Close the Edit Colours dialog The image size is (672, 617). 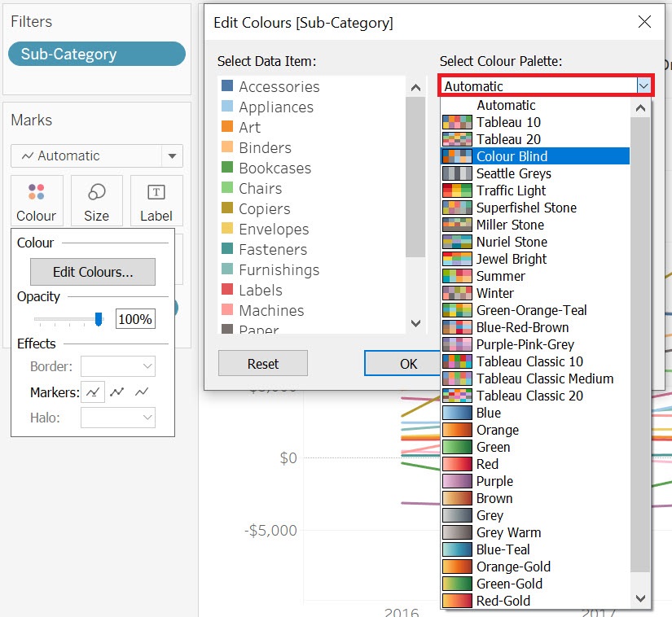click(644, 22)
